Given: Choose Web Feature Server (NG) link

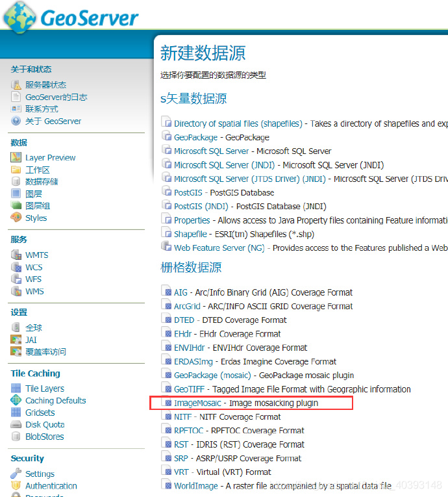Looking at the screenshot, I should 219,248.
